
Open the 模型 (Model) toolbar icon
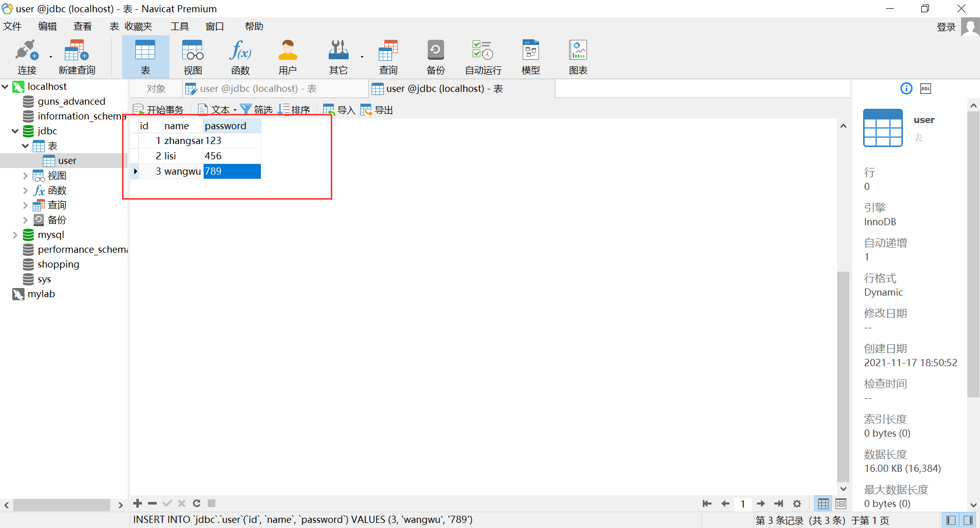tap(530, 56)
